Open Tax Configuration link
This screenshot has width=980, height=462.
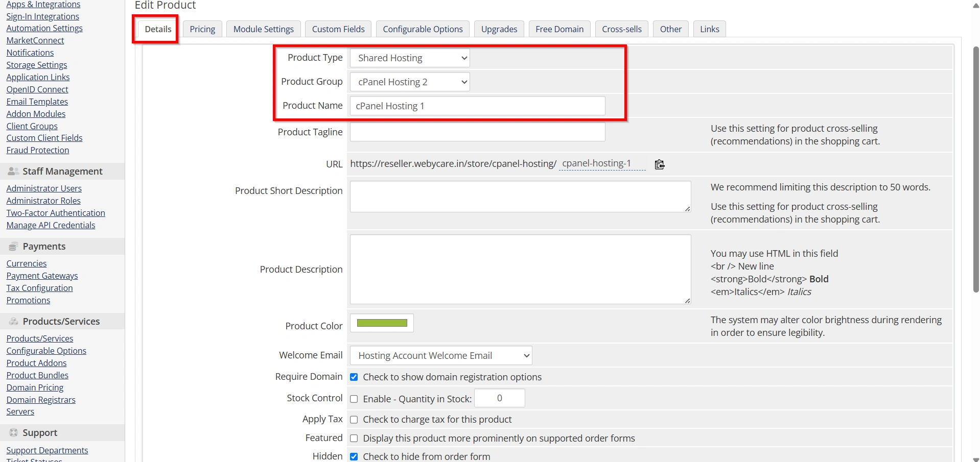click(x=39, y=288)
